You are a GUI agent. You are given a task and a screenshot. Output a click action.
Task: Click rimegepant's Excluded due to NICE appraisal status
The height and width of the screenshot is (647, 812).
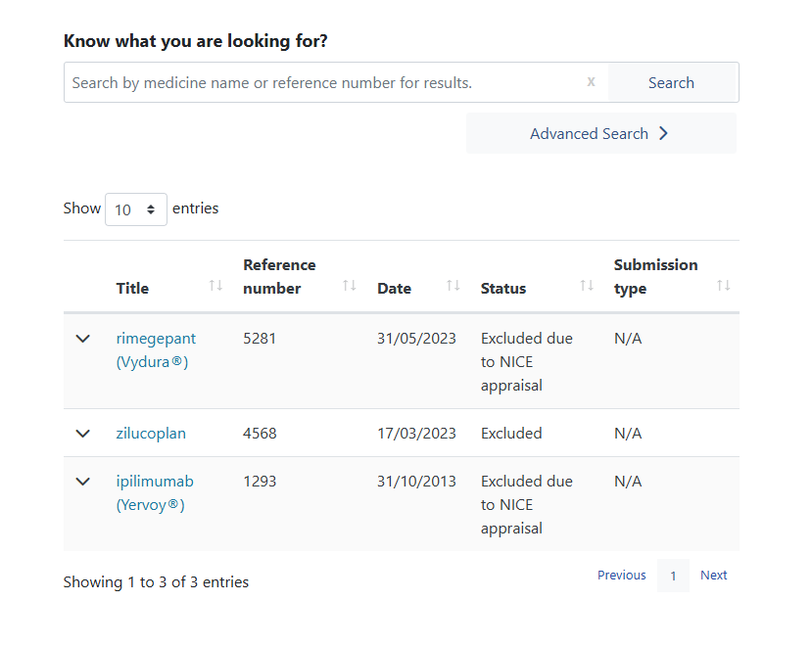pyautogui.click(x=527, y=362)
